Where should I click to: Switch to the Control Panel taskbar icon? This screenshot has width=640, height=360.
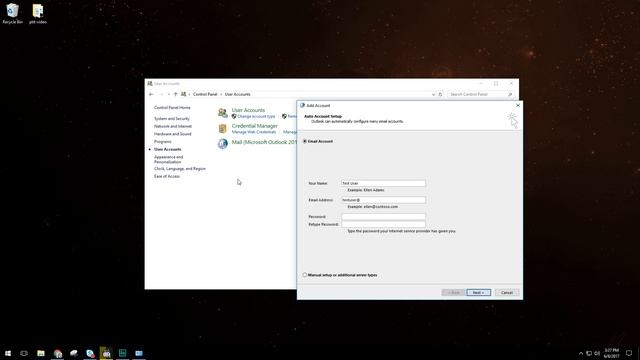(x=107, y=353)
